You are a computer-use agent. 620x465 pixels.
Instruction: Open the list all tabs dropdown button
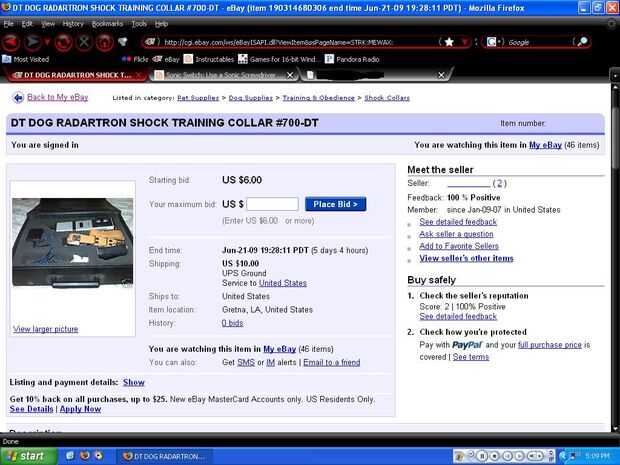pyautogui.click(x=615, y=75)
